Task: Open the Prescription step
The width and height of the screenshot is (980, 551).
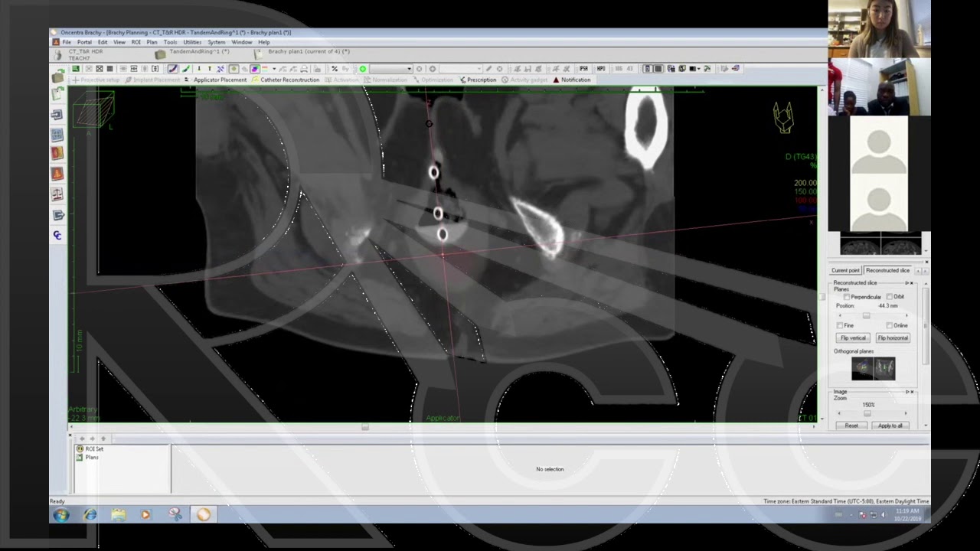Action: 478,80
